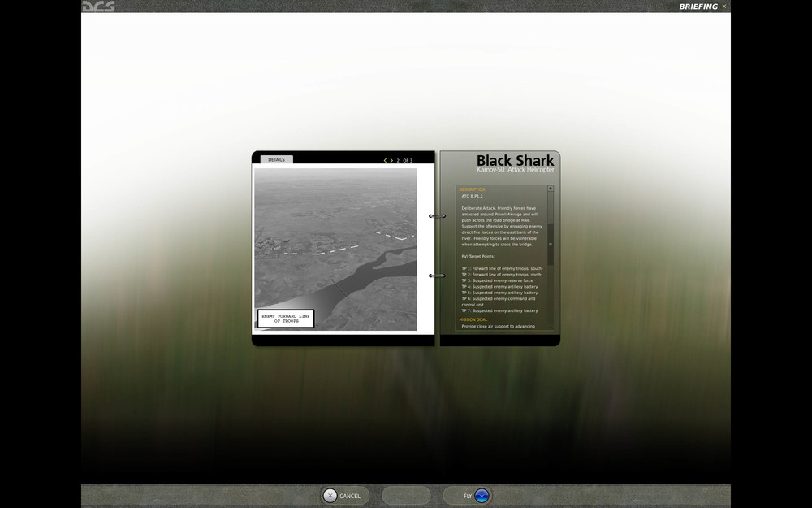Click the 'BRIEFING' title in the top bar
This screenshot has height=508, width=812.
[x=698, y=7]
